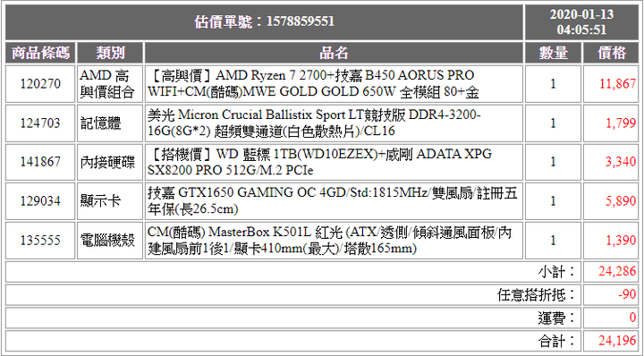Click the 價格 column header
Screen dimensions: 644x356
tap(611, 53)
